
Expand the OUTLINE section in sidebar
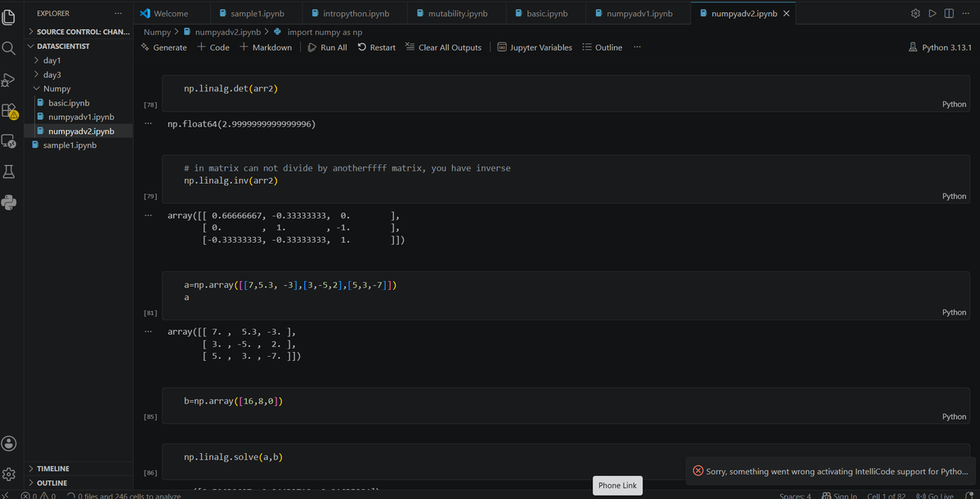point(78,483)
